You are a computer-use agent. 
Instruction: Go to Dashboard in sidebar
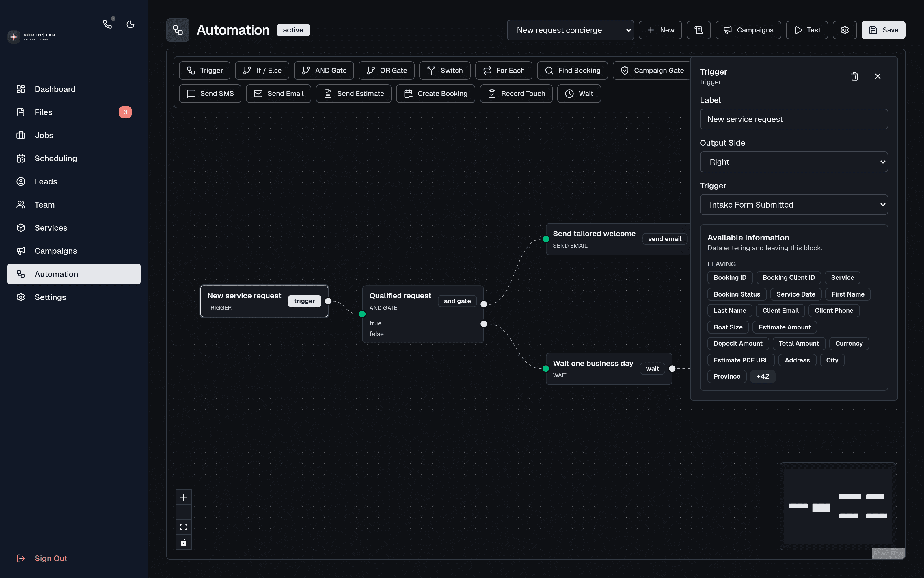[74, 89]
